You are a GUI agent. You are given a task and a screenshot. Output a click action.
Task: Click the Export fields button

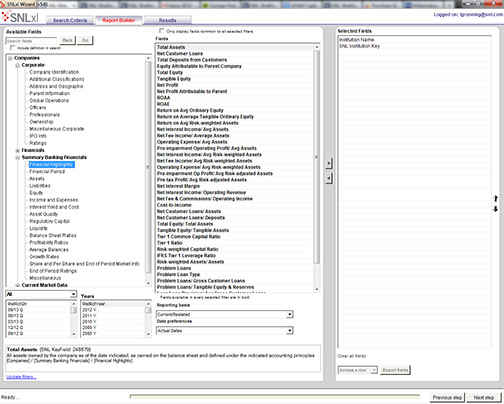tap(395, 370)
